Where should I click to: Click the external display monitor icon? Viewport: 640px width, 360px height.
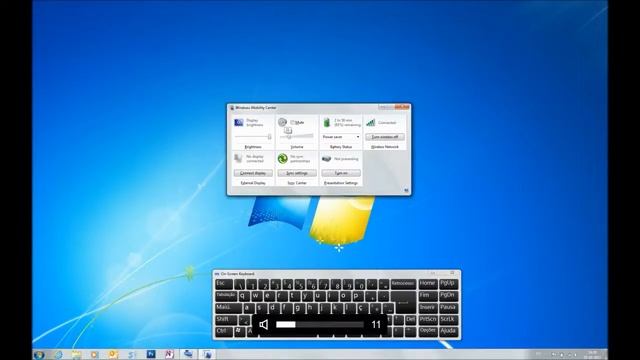click(x=238, y=158)
